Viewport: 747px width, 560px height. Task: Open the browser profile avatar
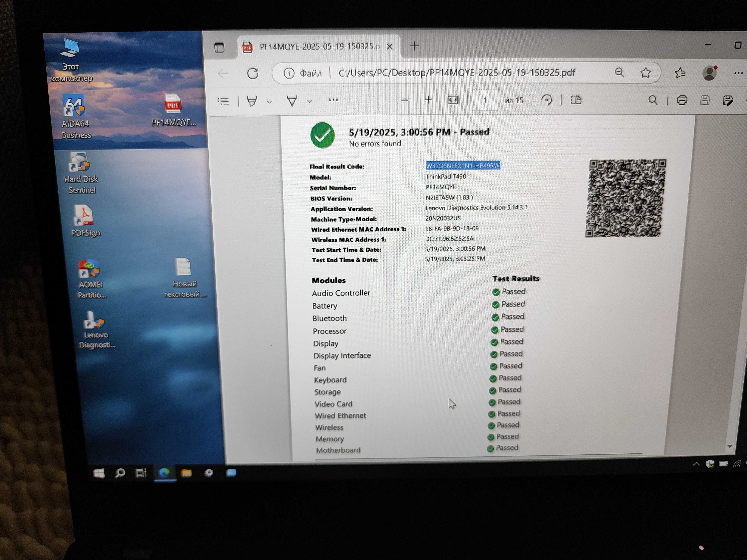(x=709, y=73)
